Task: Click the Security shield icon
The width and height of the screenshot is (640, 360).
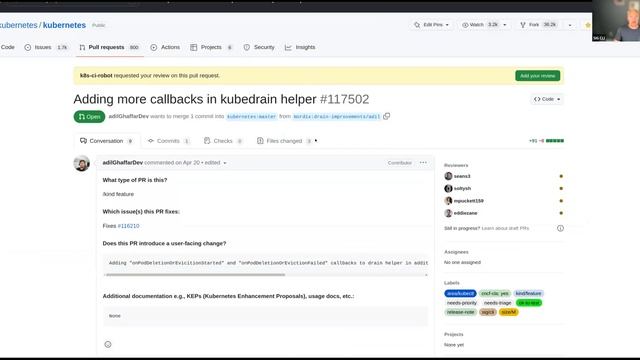Action: [247, 47]
